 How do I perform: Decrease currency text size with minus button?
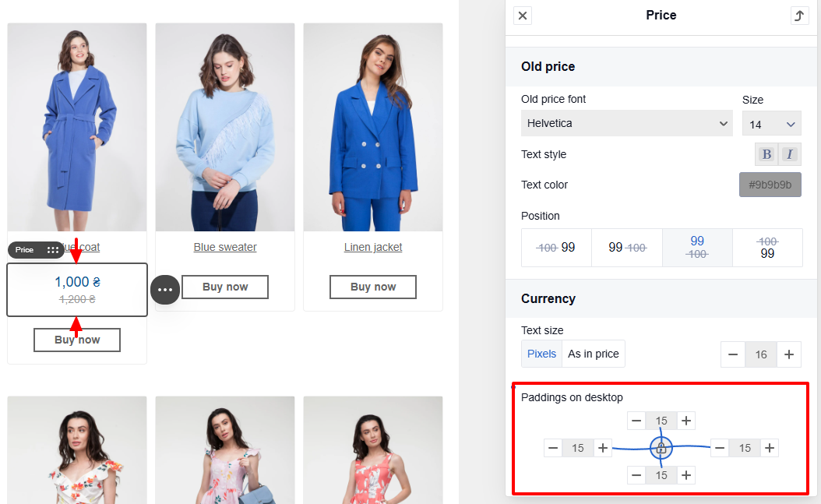(733, 354)
